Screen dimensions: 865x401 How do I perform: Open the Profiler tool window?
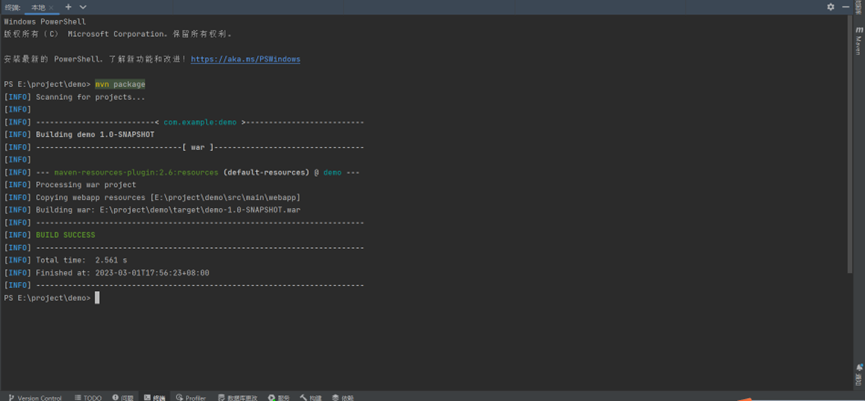(191, 397)
